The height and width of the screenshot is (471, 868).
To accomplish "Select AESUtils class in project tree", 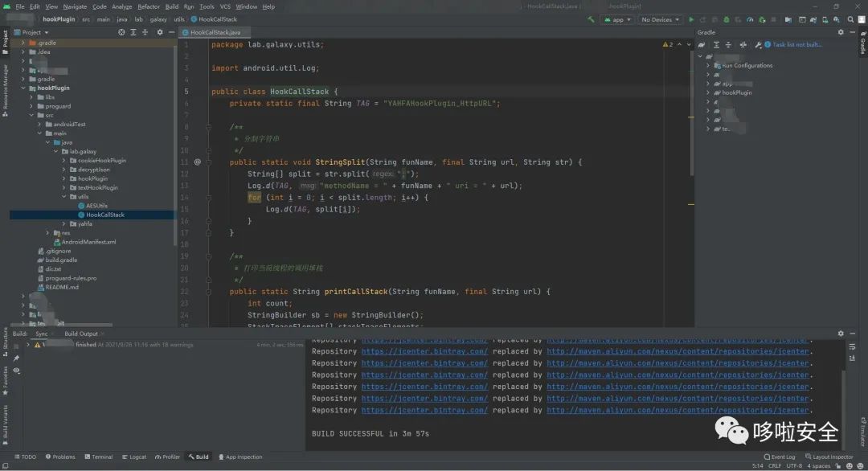I will click(x=96, y=205).
